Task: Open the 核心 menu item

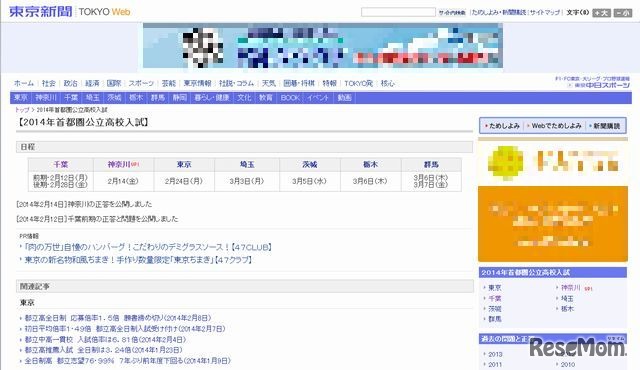Action: coord(387,83)
